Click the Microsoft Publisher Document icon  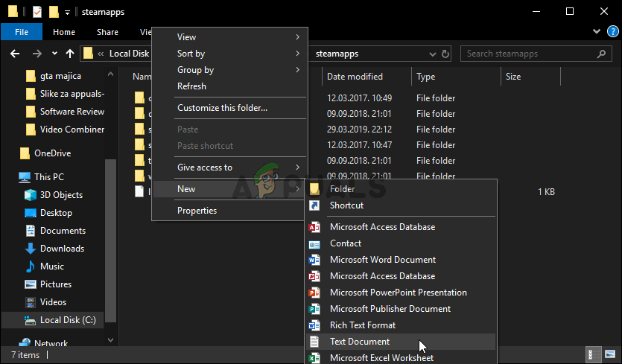point(314,309)
